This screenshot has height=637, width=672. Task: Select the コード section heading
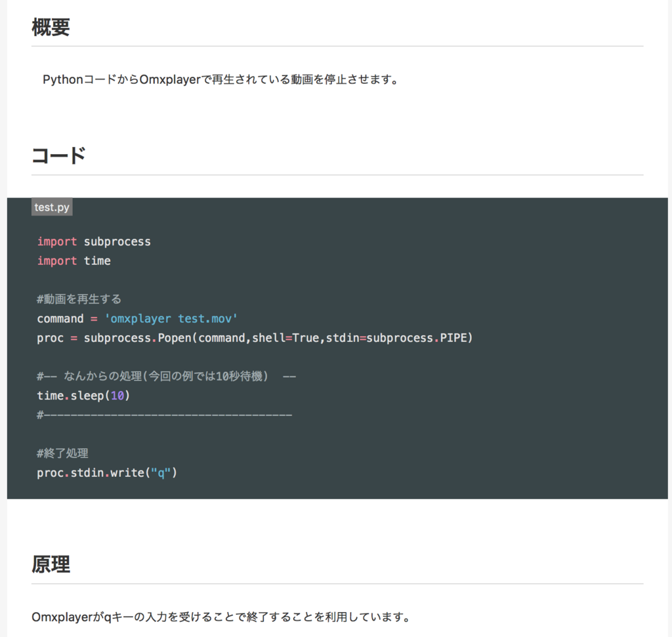[58, 155]
